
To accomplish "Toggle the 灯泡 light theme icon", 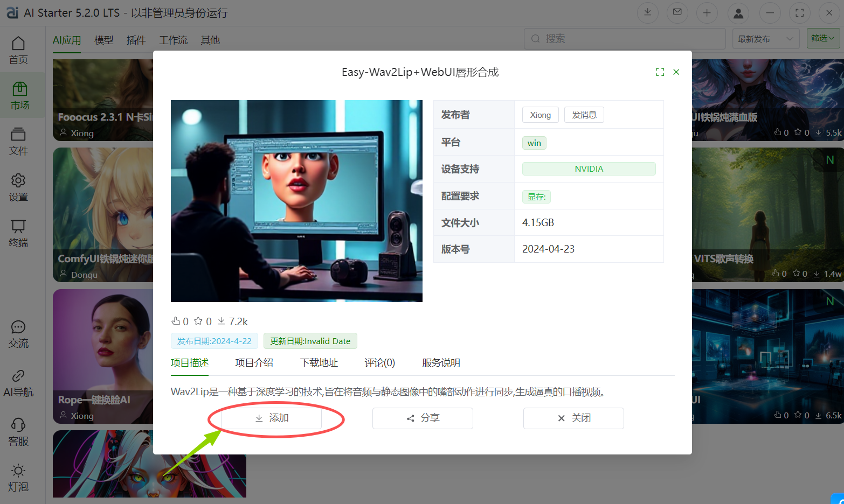I will (x=18, y=478).
